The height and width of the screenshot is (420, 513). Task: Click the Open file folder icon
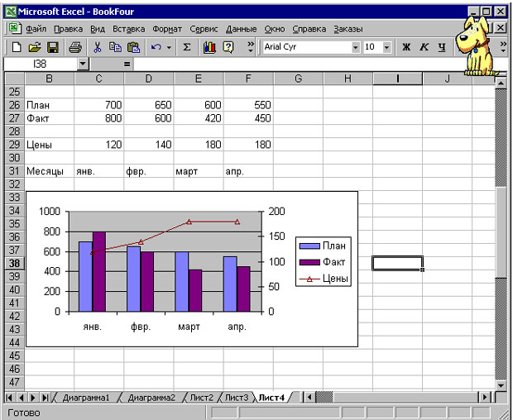[x=34, y=47]
